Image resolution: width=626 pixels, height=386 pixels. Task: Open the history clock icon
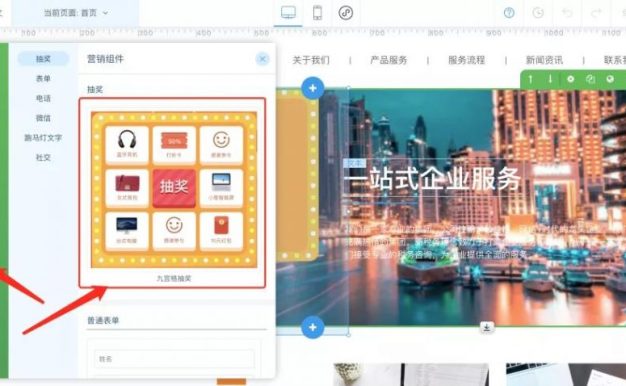click(538, 13)
